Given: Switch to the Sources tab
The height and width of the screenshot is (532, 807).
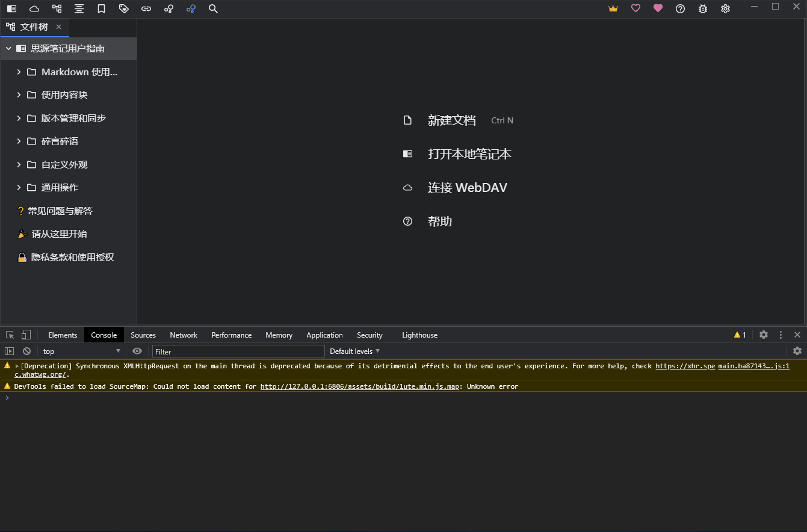Looking at the screenshot, I should click(x=143, y=335).
